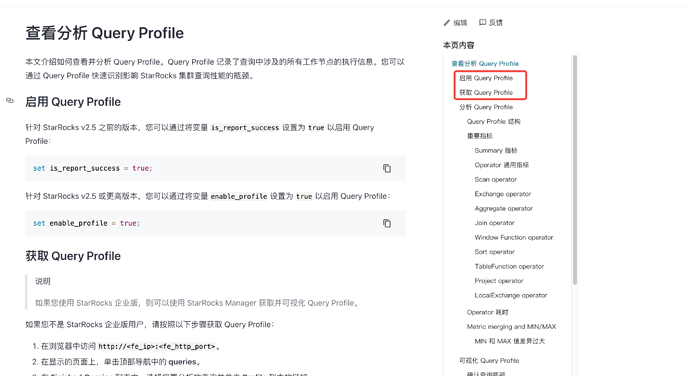Screen dimensions: 690x376
Task: Jump to 查看分析 Query Profile in table of contents
Action: [x=485, y=63]
